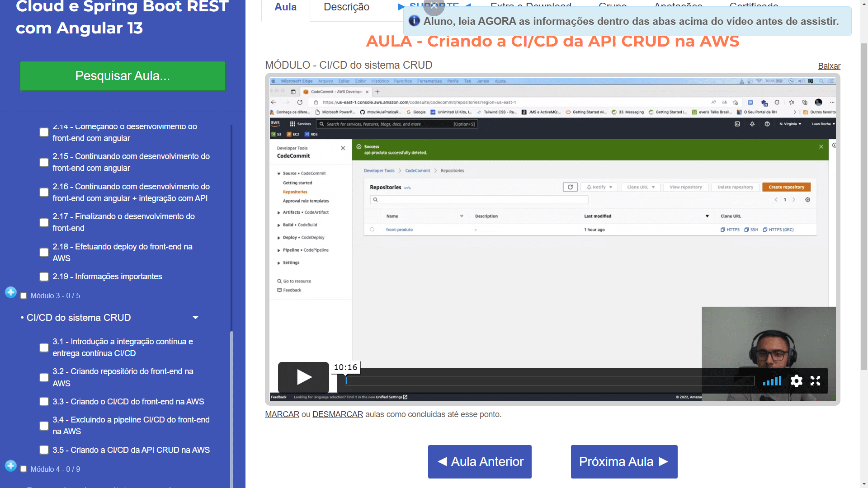Open lesson 3.4 - Excluindo a pipeline CI/CD
Screen dimensions: 868x488
pyautogui.click(x=131, y=426)
